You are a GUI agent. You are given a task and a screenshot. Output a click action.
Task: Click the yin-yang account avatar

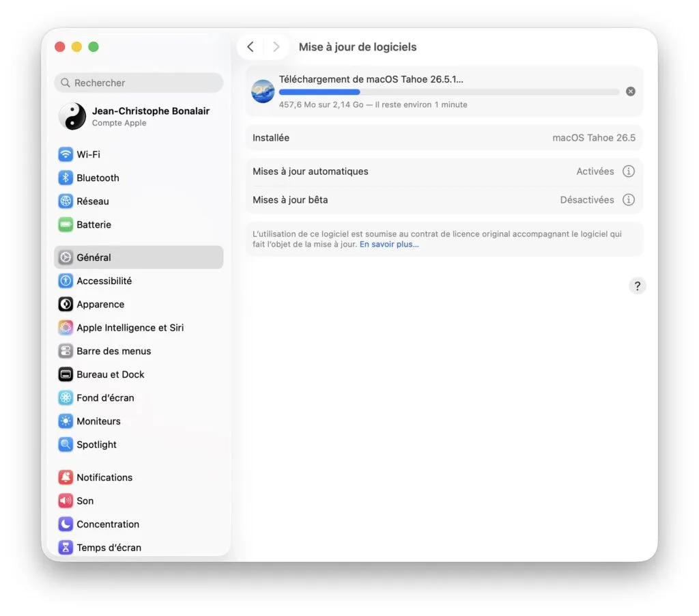72,116
